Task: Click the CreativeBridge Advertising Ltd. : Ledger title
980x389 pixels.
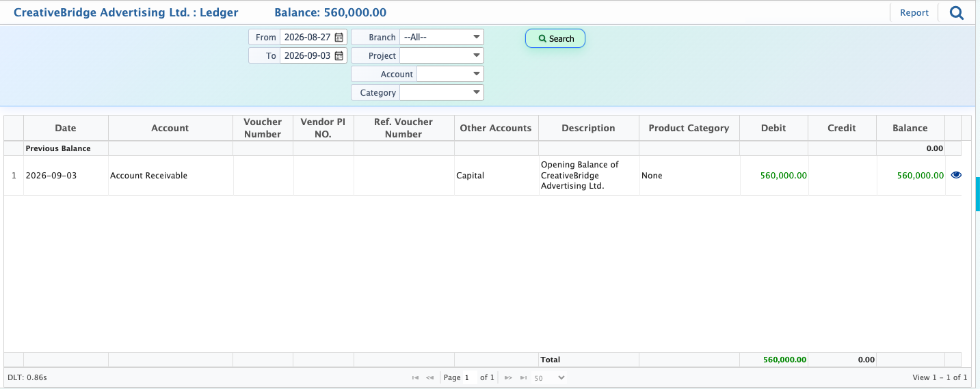Action: (x=126, y=12)
